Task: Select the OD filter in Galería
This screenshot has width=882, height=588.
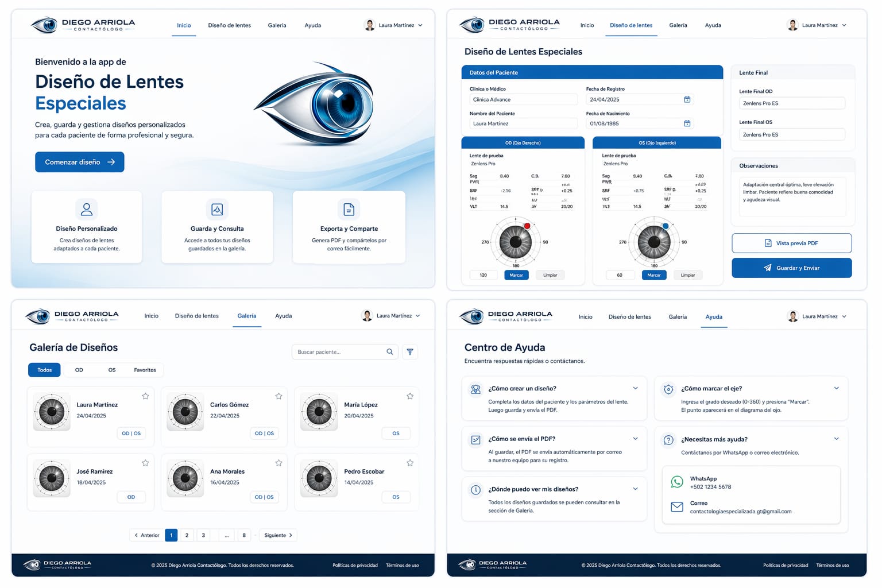Action: click(x=79, y=370)
